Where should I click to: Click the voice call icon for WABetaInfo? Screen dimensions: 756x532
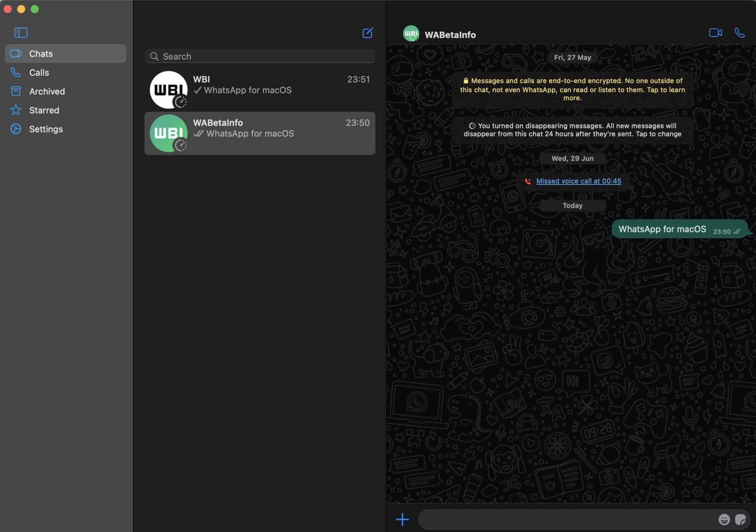click(740, 32)
